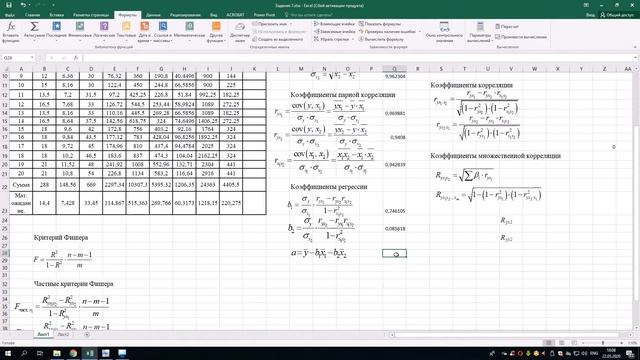Open Calculation Options
The image size is (640, 360).
point(480,32)
